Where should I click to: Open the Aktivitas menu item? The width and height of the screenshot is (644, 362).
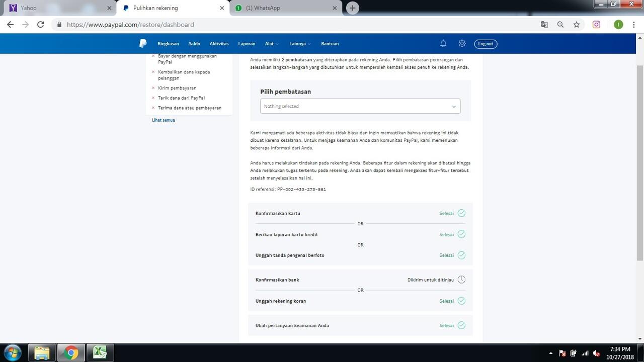pos(219,44)
